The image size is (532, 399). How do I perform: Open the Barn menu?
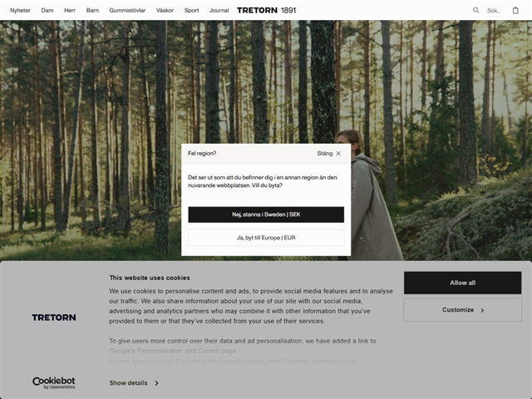(92, 11)
